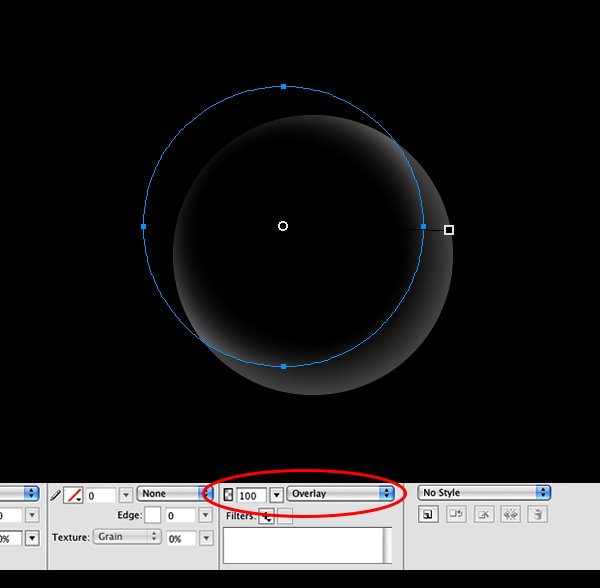Click the New Style icon
This screenshot has width=600, height=588.
click(428, 515)
